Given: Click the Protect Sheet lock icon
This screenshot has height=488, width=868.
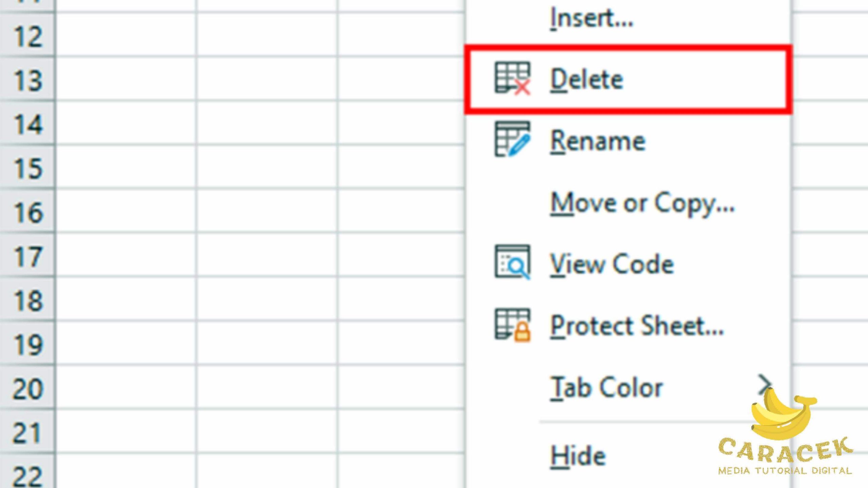Looking at the screenshot, I should tap(512, 324).
